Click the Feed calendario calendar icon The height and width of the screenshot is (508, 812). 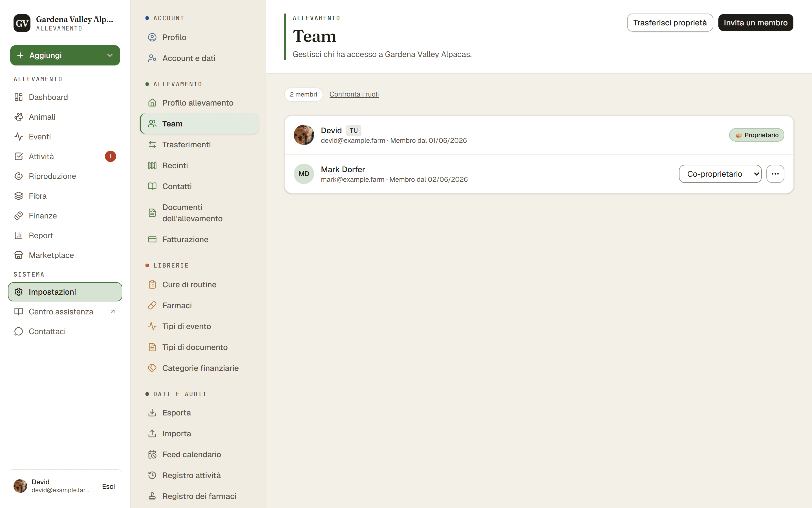[152, 455]
